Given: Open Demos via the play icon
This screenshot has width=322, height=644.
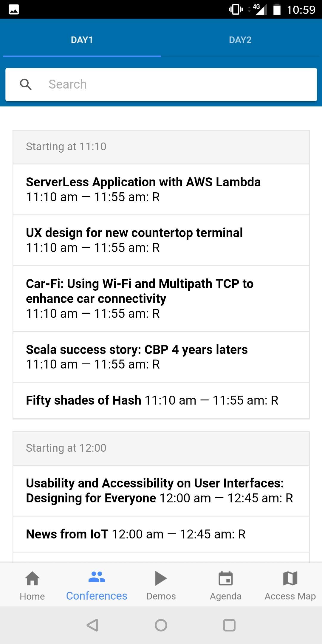Looking at the screenshot, I should pos(161,579).
